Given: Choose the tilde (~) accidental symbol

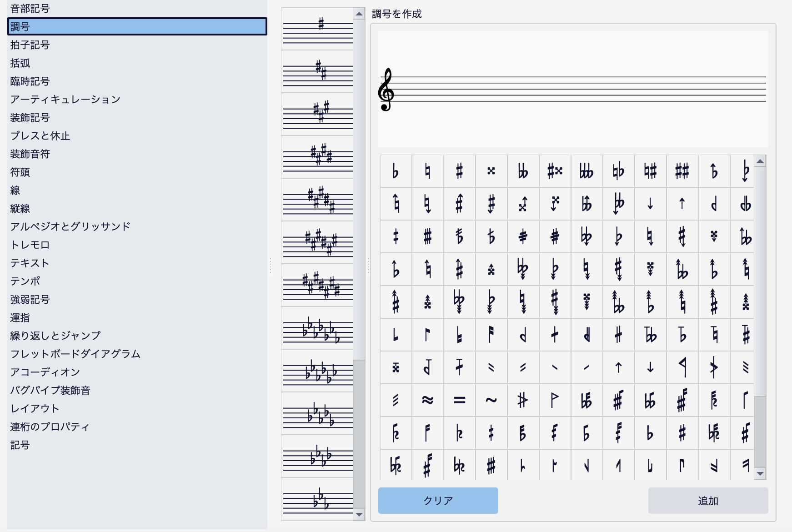Looking at the screenshot, I should pyautogui.click(x=491, y=401).
